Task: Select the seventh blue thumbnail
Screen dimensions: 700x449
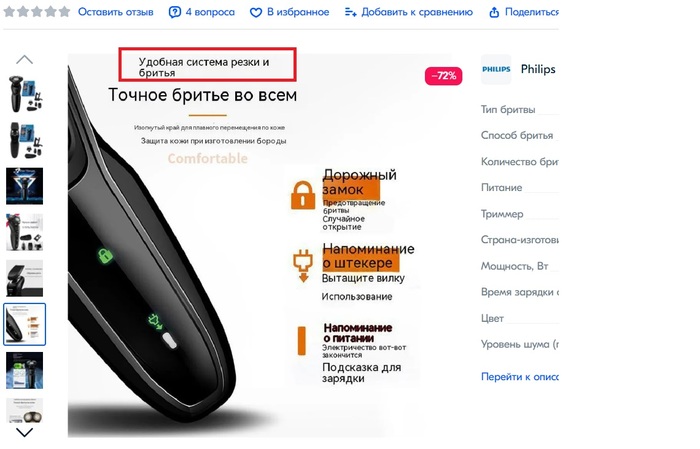Action: 25,370
